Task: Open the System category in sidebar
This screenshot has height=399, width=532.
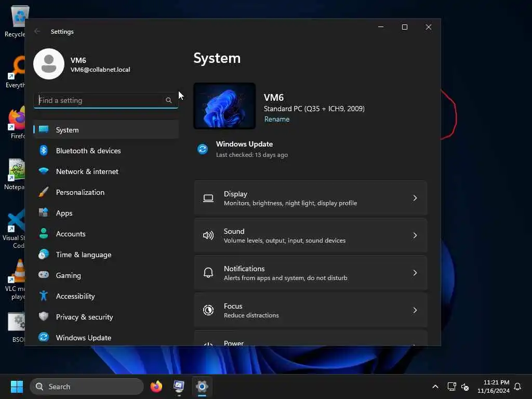Action: pos(106,129)
